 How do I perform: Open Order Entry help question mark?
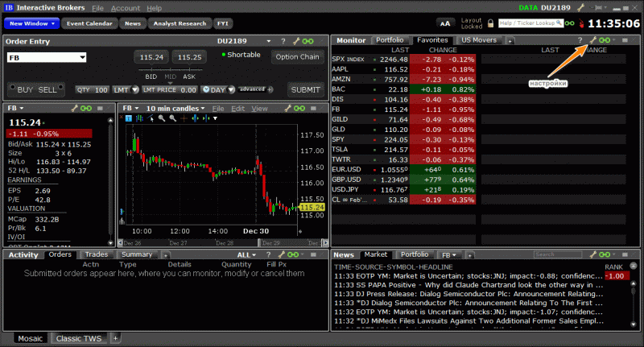283,41
